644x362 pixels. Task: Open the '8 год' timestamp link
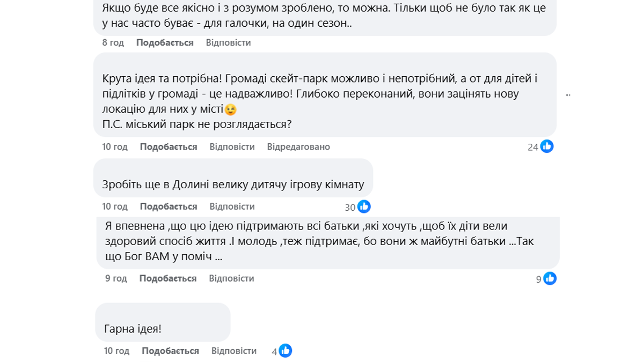(x=113, y=42)
